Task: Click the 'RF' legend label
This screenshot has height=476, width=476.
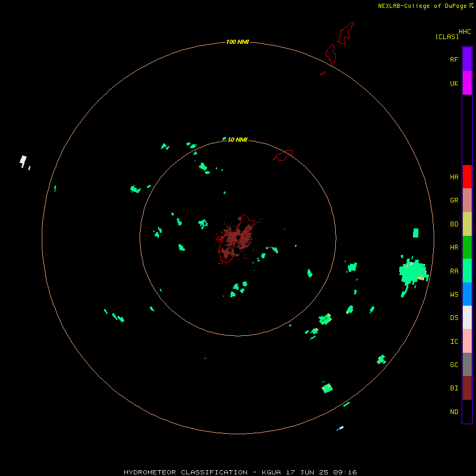Action: pyautogui.click(x=454, y=59)
